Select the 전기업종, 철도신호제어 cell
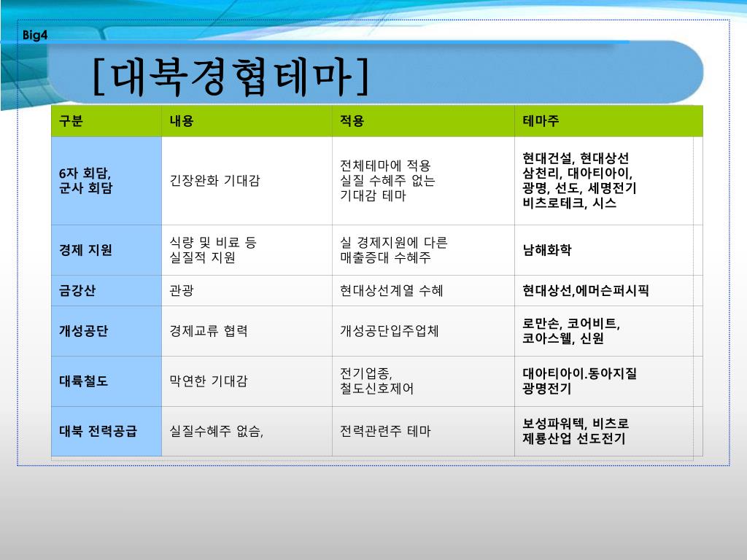 pyautogui.click(x=423, y=381)
